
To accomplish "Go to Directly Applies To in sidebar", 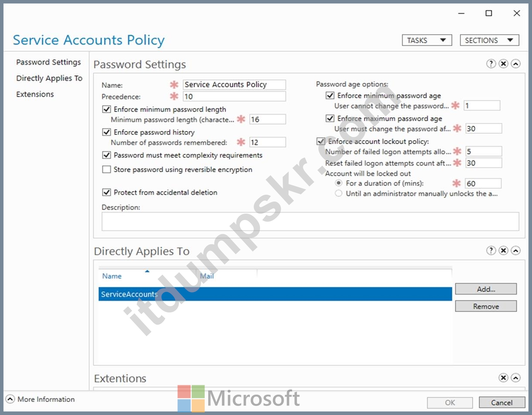I will (x=49, y=78).
